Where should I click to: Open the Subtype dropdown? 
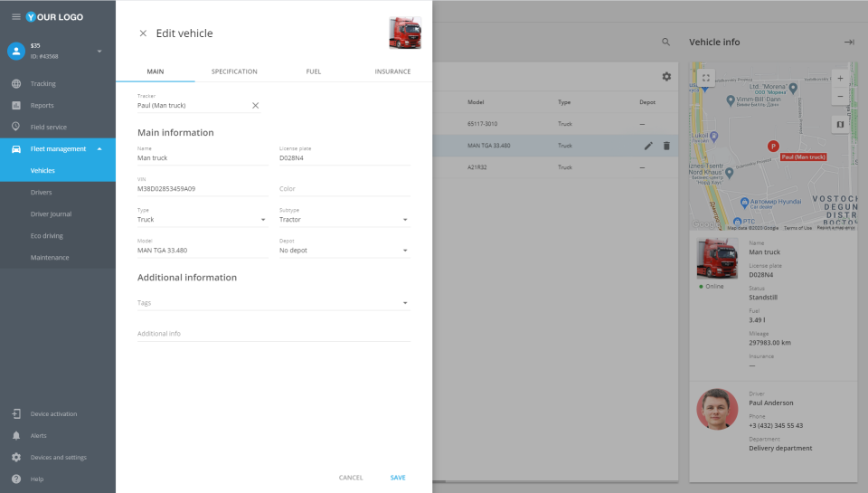pos(344,219)
